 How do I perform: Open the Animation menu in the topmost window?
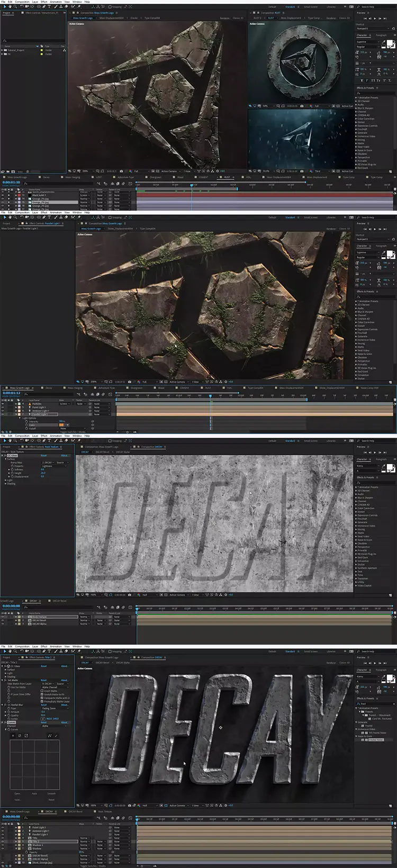[x=56, y=2]
